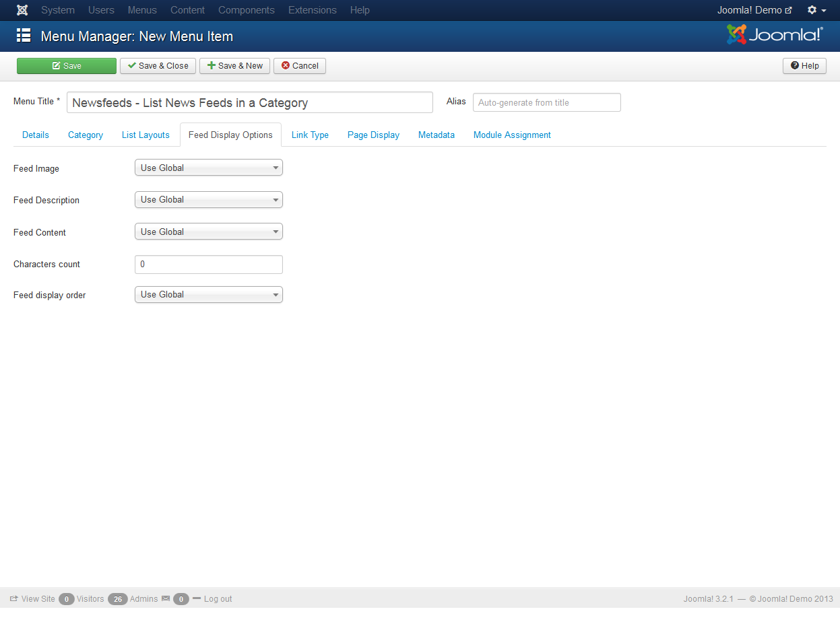Screen dimensions: 840x628
Task: Open the settings gear dropdown menu
Action: 816,10
